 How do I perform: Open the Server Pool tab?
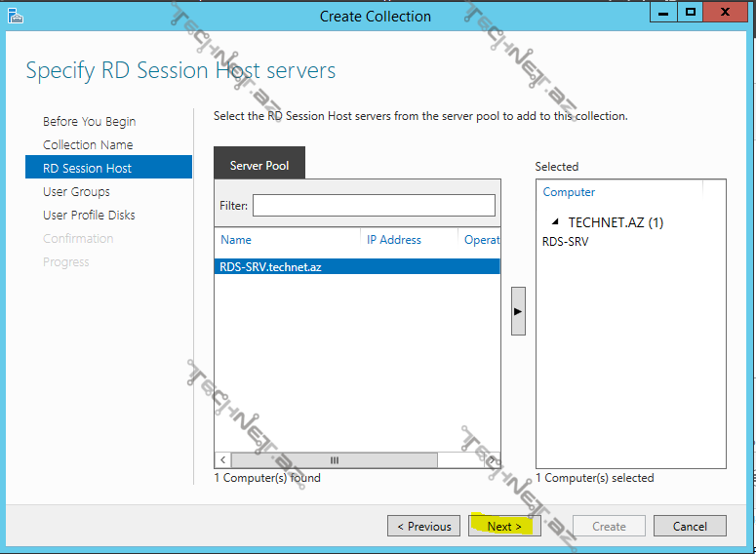[259, 165]
